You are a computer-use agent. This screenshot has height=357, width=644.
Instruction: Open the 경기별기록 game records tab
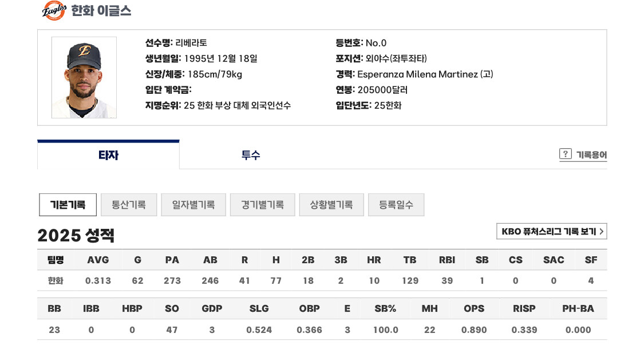click(262, 205)
